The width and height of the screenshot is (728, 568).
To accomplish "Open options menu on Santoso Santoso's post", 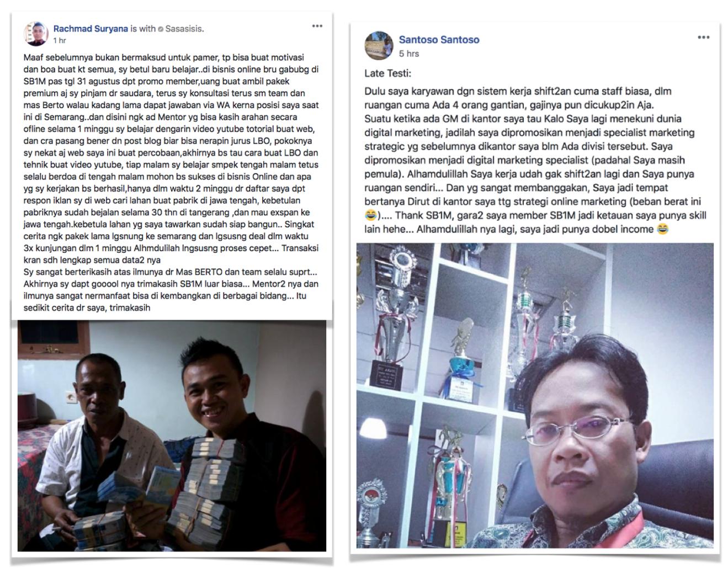I will pyautogui.click(x=703, y=38).
